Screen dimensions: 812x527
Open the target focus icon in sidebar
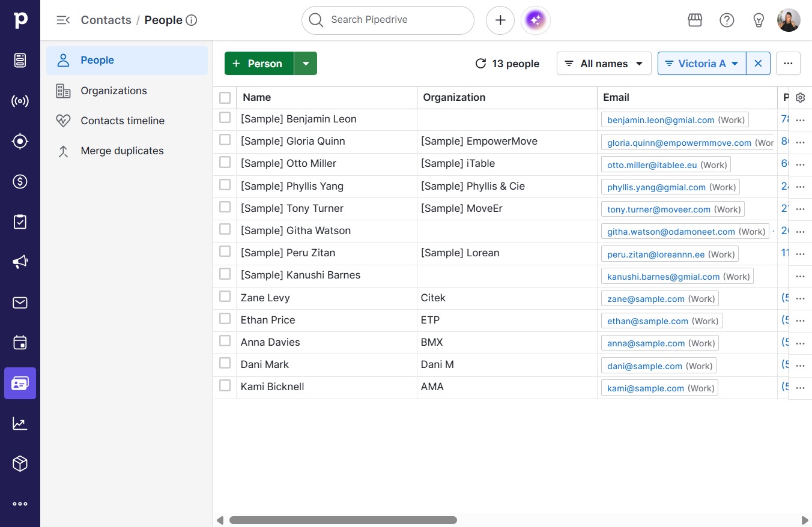[20, 141]
